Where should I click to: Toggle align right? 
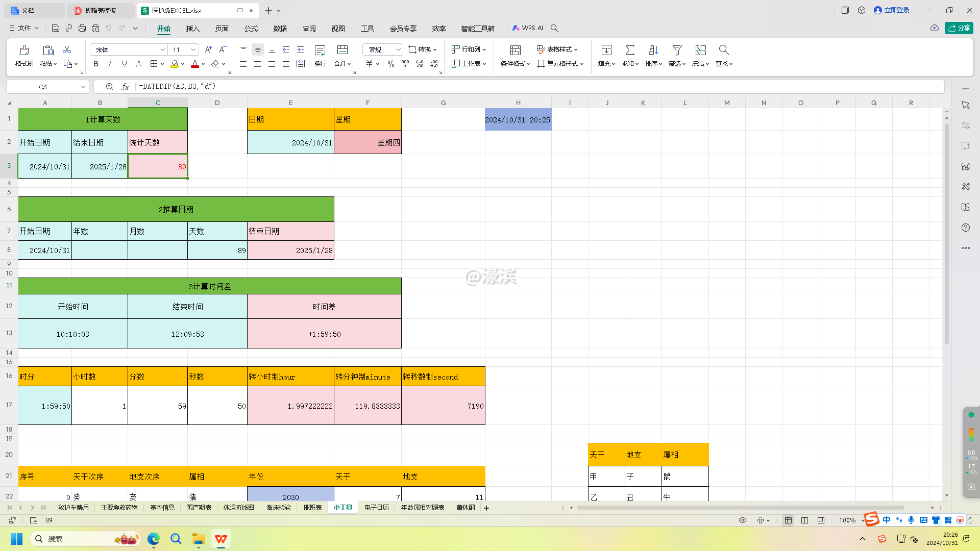(x=272, y=64)
